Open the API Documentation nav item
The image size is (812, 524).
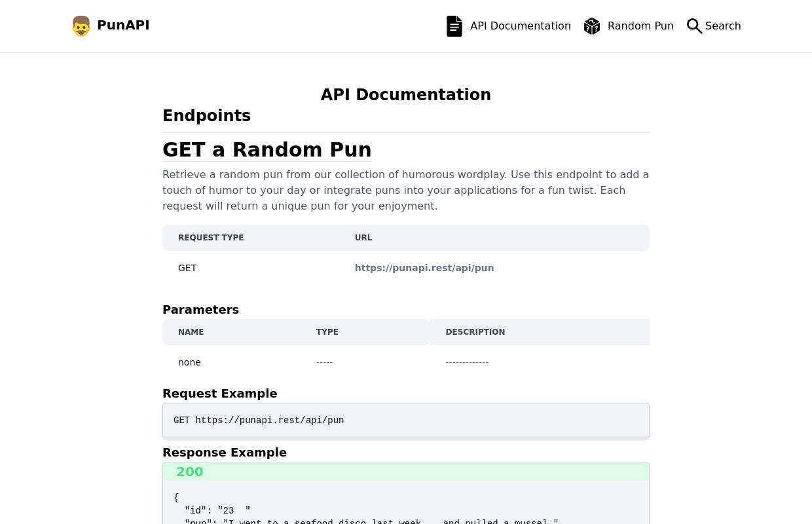(x=509, y=26)
